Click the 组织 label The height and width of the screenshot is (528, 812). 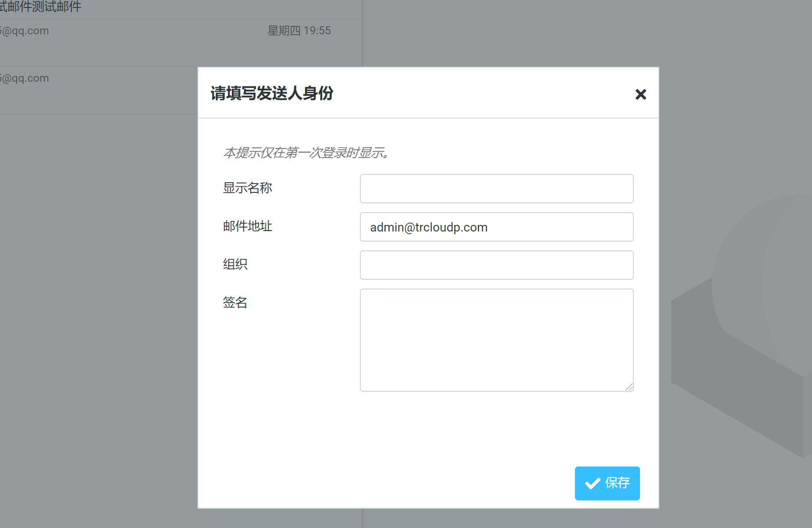pos(235,264)
